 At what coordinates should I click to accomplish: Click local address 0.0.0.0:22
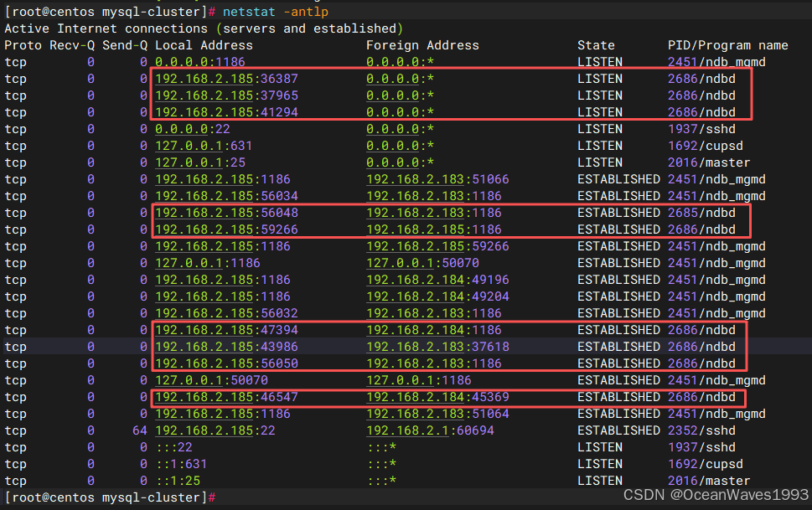coord(192,129)
